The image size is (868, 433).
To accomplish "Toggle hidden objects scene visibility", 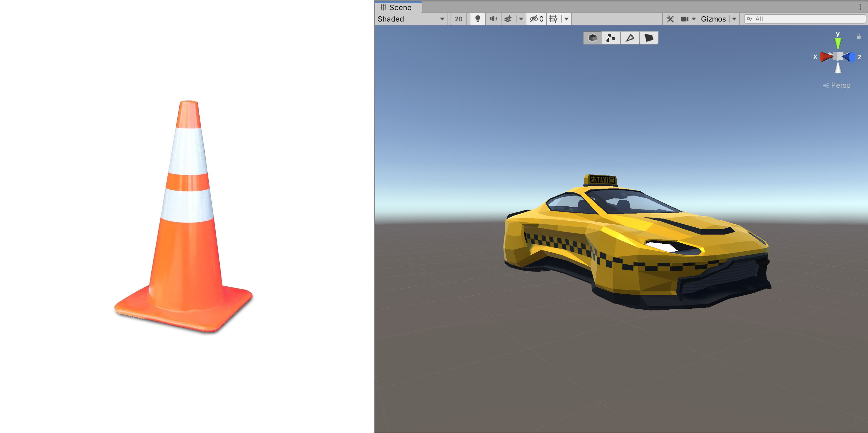I will click(x=536, y=19).
